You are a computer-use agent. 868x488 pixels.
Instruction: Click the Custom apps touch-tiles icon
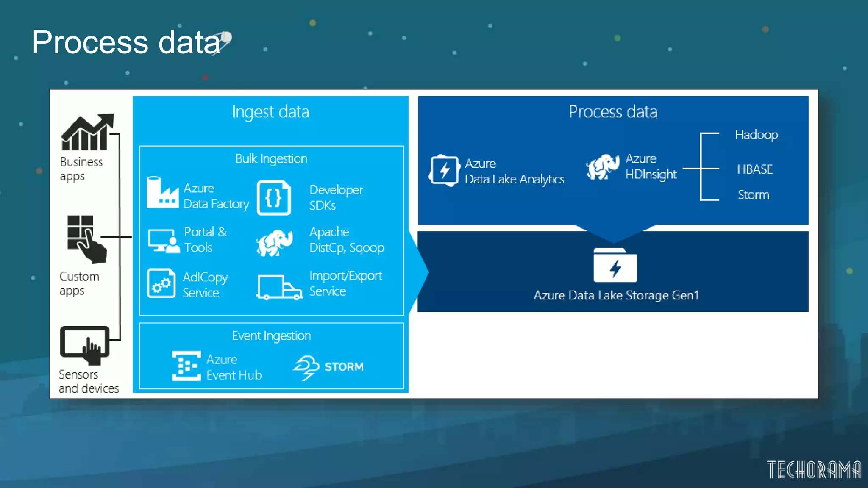[87, 239]
